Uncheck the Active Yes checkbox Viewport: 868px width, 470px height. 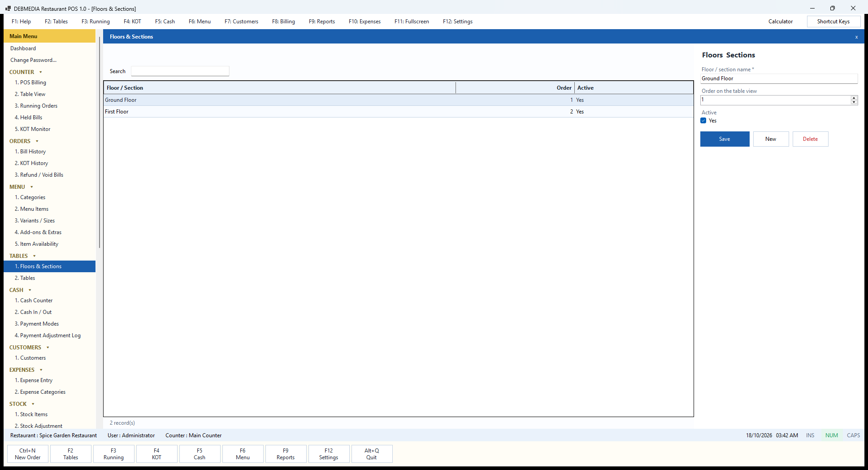click(703, 121)
